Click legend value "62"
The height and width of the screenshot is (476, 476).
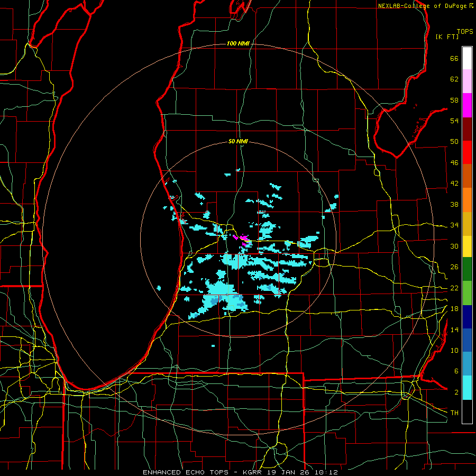(454, 79)
